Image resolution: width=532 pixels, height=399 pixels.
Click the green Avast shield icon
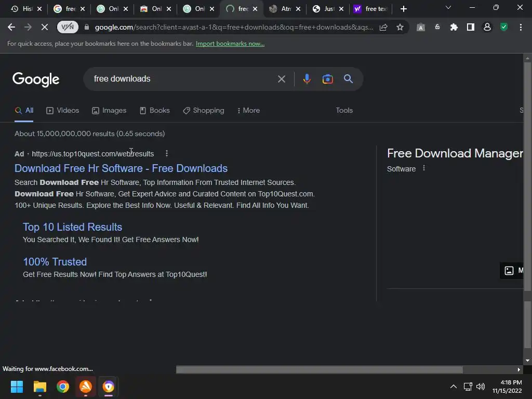[504, 27]
